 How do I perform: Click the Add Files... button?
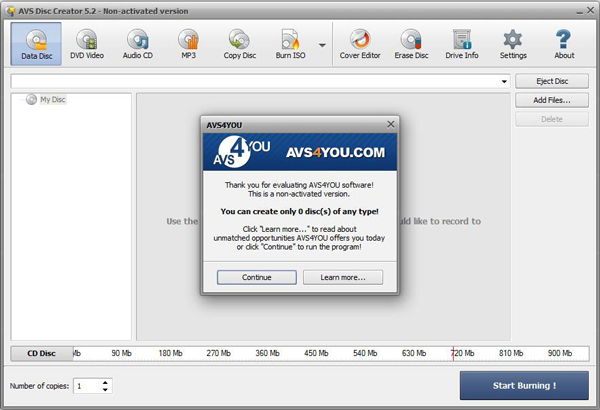tap(552, 100)
